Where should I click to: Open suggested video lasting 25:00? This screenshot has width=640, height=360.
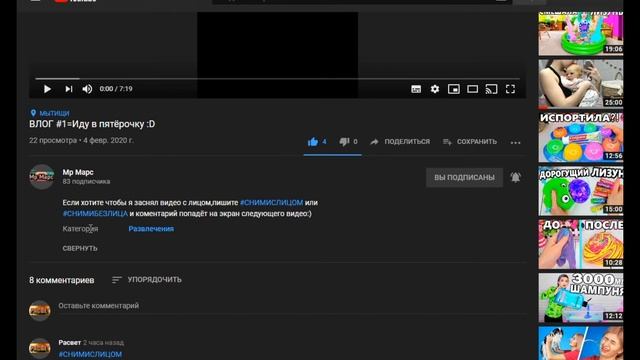[581, 84]
